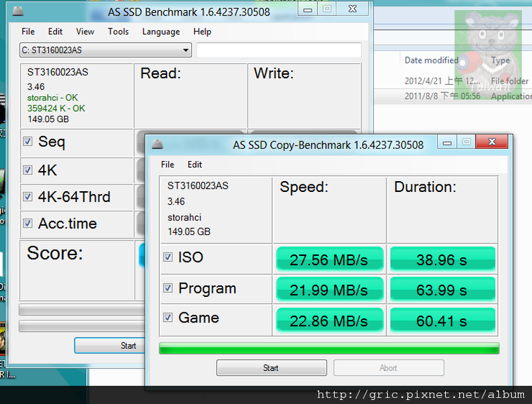Screen dimensions: 532x404
Task: Click the AS SSD Copy-Benchmark title bar drive icon
Action: pos(157,144)
